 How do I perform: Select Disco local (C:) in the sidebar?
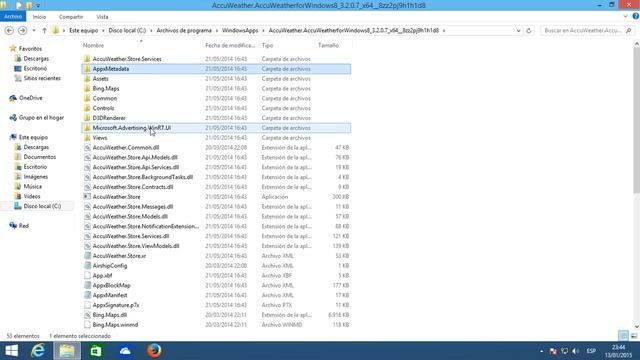pyautogui.click(x=42, y=206)
